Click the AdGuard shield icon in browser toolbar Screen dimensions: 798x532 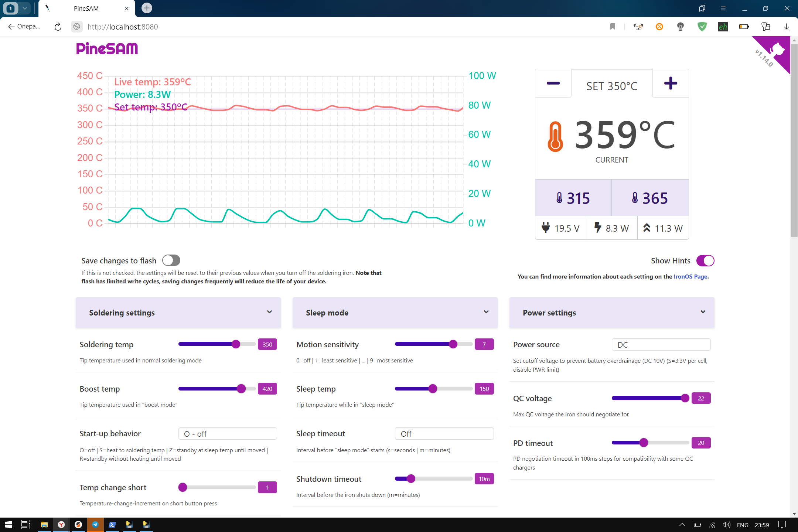[702, 27]
